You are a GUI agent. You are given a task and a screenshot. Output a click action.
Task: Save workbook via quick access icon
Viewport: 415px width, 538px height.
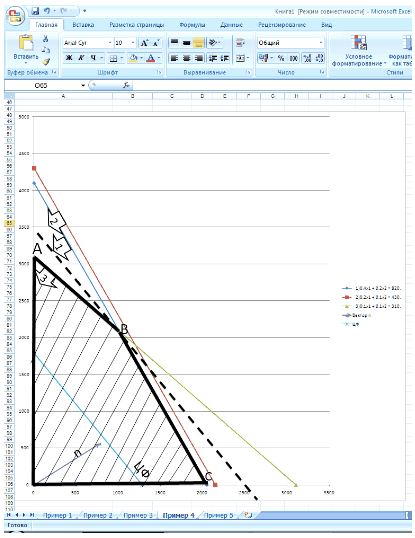tap(35, 11)
